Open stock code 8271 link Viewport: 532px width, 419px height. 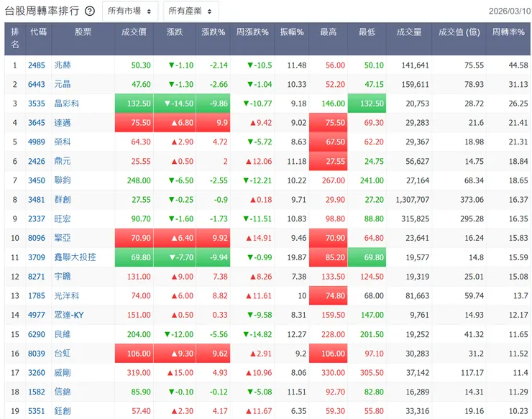pos(36,277)
